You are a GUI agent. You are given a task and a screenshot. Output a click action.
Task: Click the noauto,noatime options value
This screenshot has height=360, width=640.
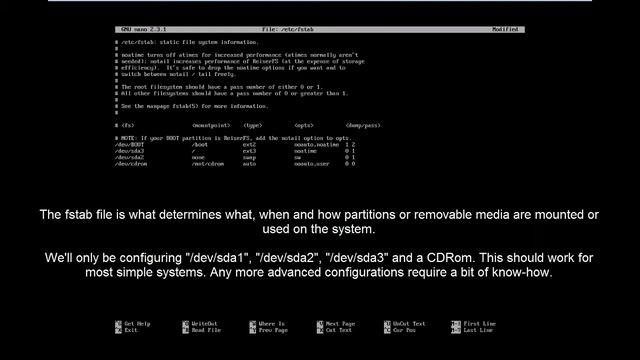click(x=317, y=144)
